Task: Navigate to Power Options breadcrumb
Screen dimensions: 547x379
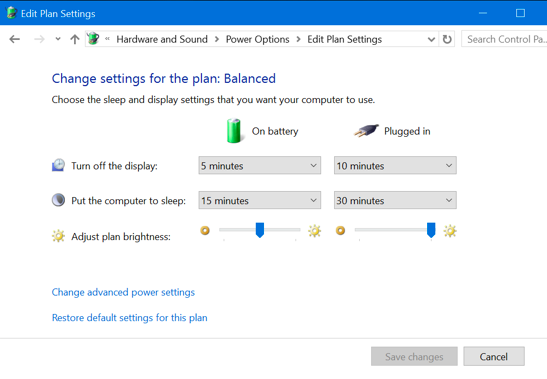Action: 257,39
